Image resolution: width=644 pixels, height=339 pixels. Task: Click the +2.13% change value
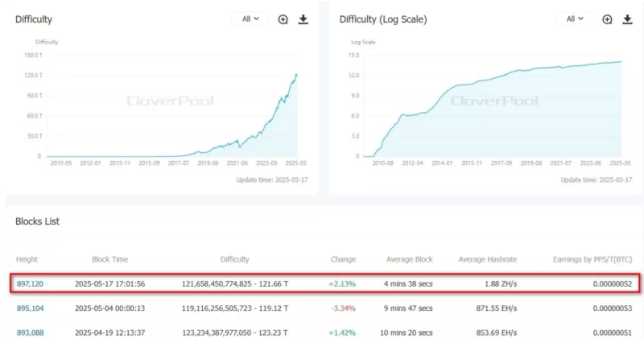[343, 284]
